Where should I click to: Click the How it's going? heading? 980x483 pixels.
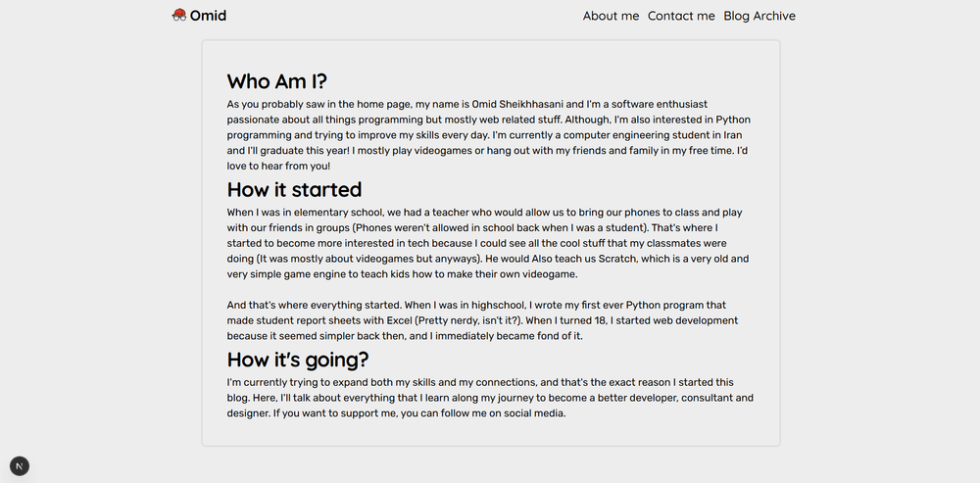coord(298,360)
